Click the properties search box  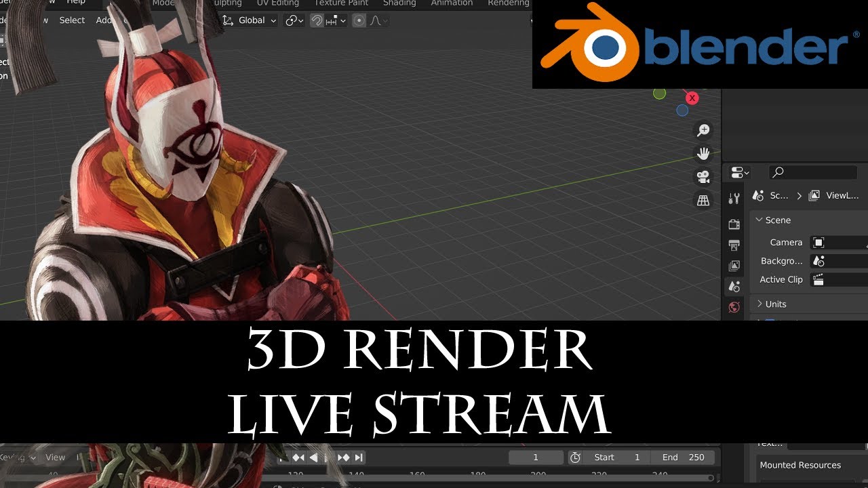tap(813, 172)
